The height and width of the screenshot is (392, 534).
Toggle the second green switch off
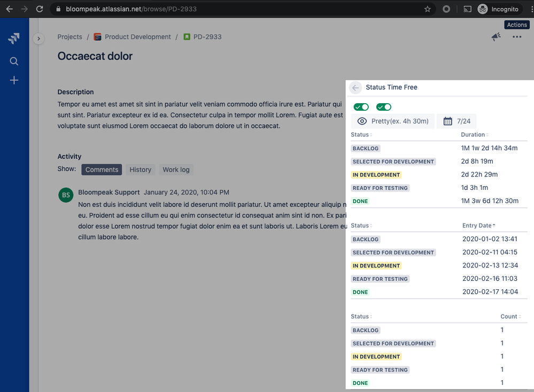pyautogui.click(x=383, y=107)
